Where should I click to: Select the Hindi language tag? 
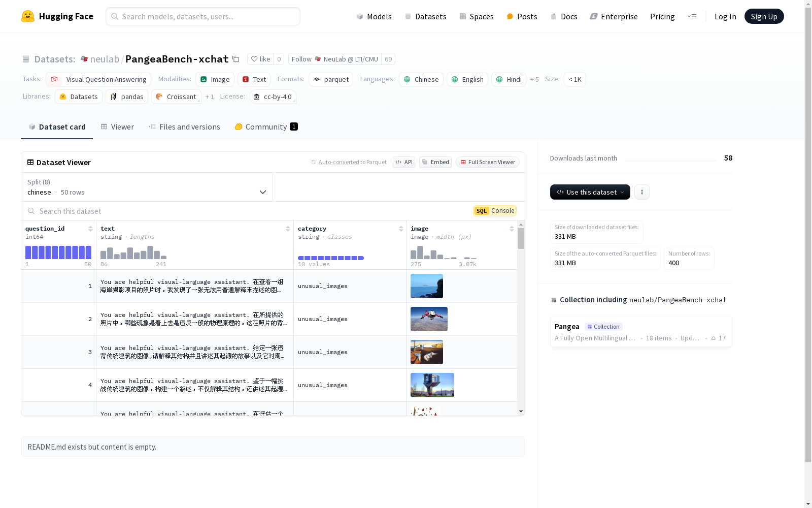click(509, 79)
